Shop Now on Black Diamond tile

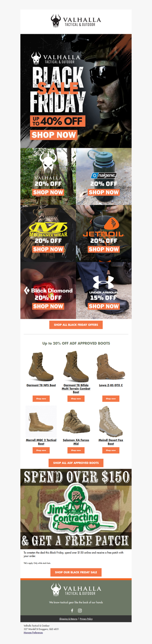point(48,306)
